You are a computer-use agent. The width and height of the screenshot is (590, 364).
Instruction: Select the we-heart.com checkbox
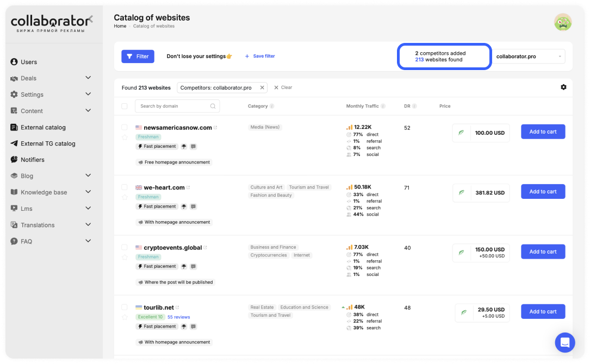click(x=124, y=187)
